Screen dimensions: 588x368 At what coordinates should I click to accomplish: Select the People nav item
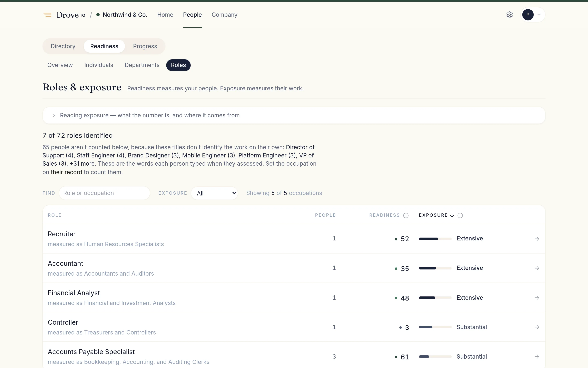(192, 15)
